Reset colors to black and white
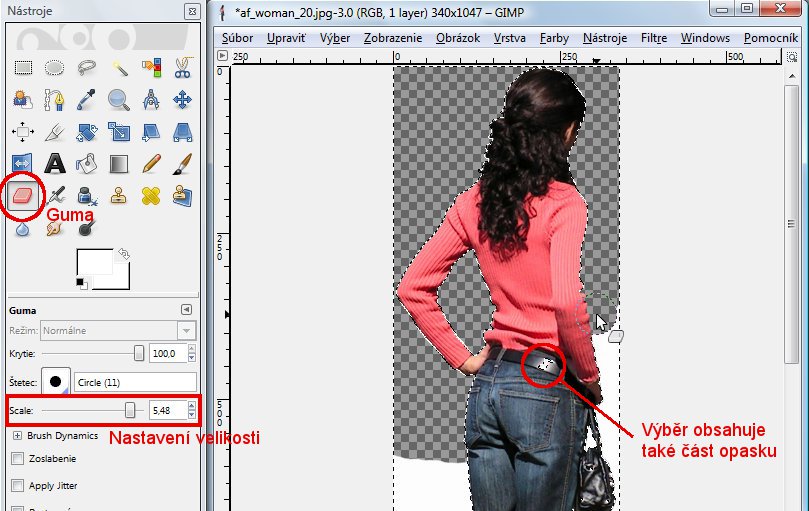The image size is (809, 511). (82, 283)
